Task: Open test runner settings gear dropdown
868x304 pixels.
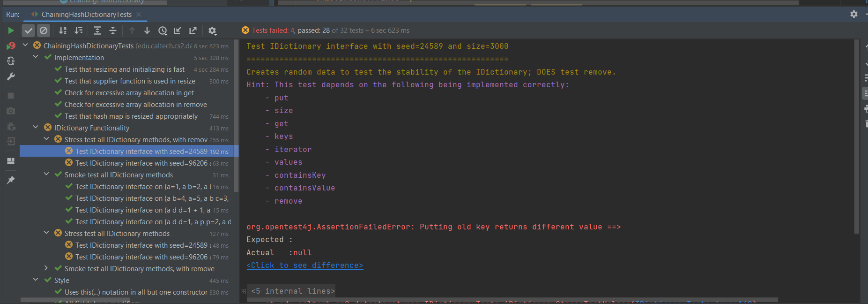Action: point(212,31)
